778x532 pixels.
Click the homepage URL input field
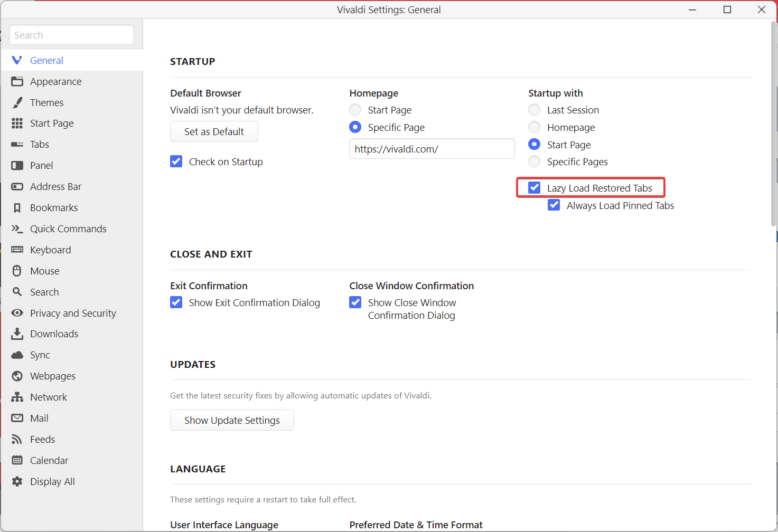click(432, 149)
